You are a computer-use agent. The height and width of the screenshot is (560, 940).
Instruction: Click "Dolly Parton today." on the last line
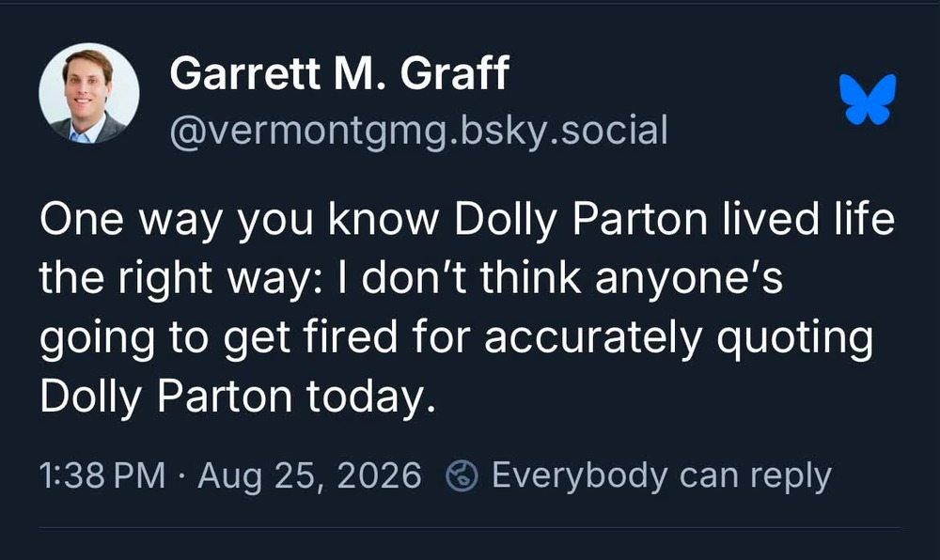point(237,397)
